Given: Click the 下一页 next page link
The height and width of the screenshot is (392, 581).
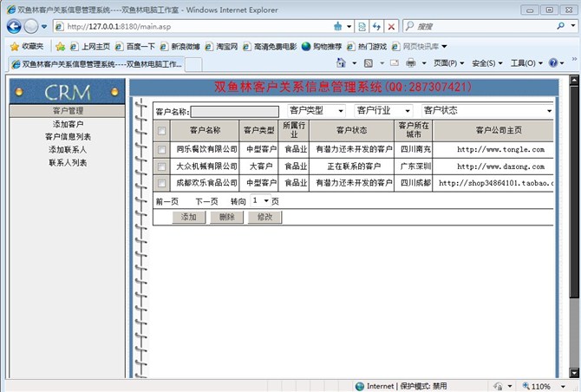Looking at the screenshot, I should [206, 201].
